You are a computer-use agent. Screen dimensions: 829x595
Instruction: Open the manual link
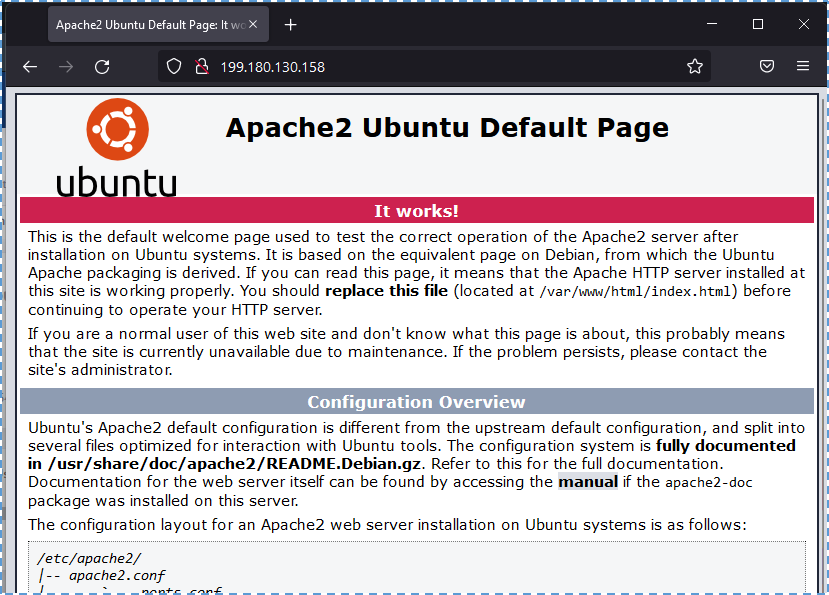pos(588,482)
